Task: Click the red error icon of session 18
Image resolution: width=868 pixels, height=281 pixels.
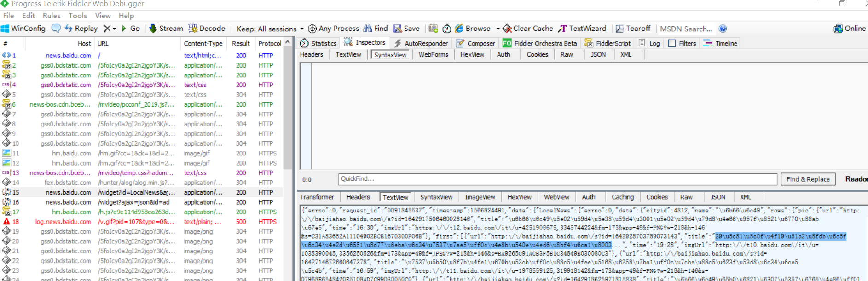Action: point(6,222)
